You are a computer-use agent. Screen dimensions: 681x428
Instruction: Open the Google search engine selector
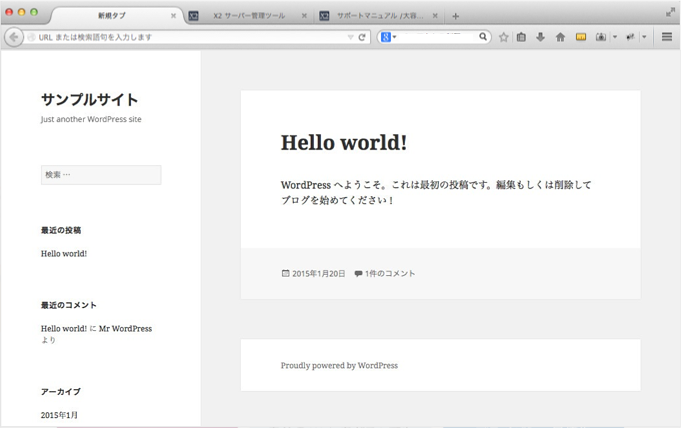pos(388,37)
